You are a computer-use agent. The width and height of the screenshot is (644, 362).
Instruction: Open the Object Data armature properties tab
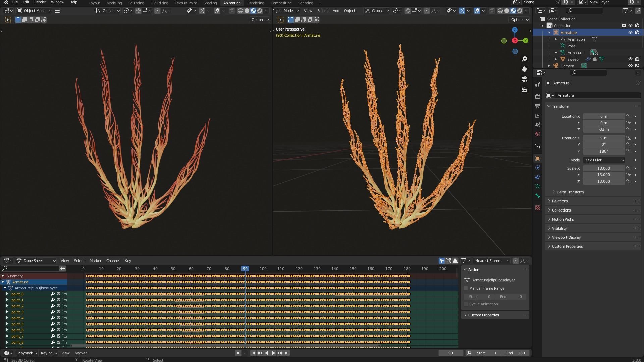click(x=538, y=186)
